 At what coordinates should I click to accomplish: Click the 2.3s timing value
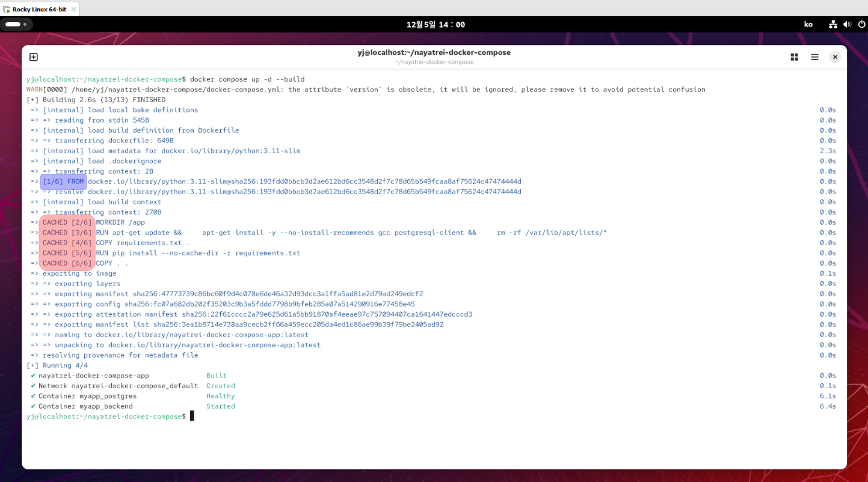828,151
